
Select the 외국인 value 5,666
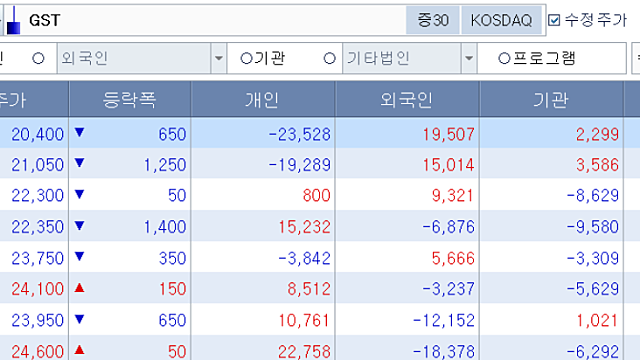453,258
